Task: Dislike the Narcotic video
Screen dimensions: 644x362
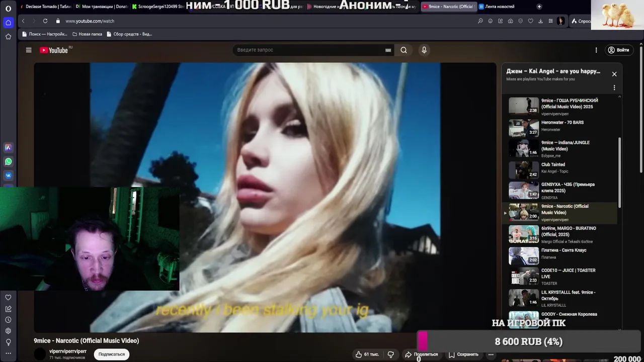Action: [x=391, y=354]
